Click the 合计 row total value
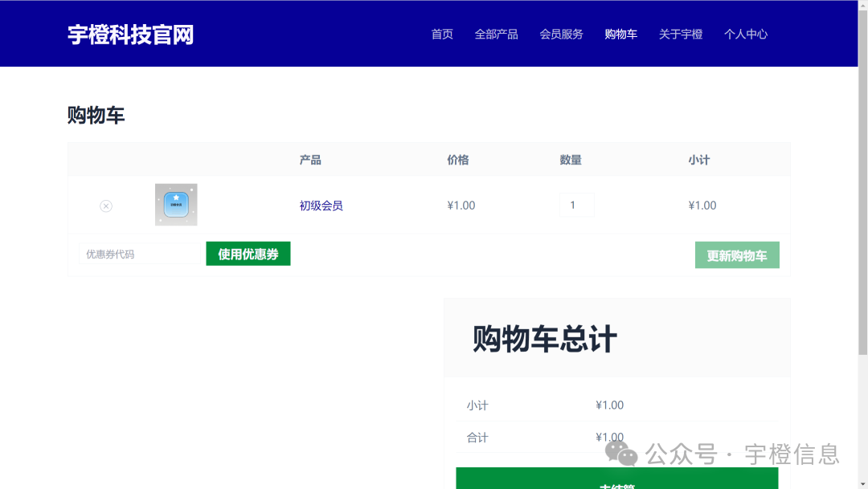This screenshot has height=489, width=868. tap(608, 437)
